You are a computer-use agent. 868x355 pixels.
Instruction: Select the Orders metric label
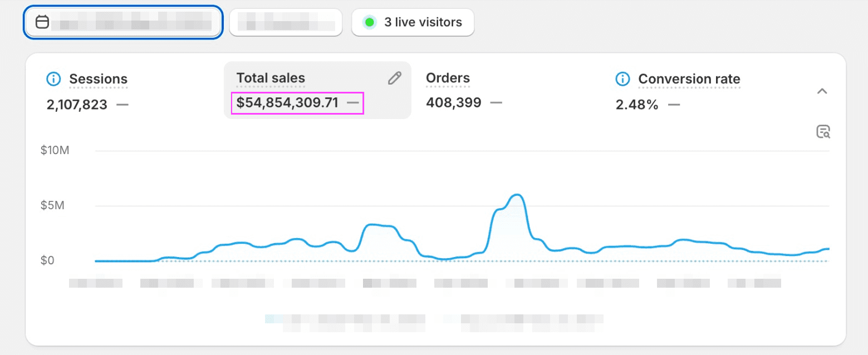[448, 78]
